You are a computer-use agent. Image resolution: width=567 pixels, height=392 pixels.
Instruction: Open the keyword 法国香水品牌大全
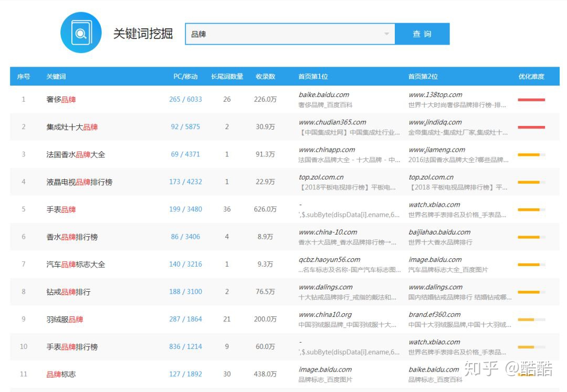point(76,154)
